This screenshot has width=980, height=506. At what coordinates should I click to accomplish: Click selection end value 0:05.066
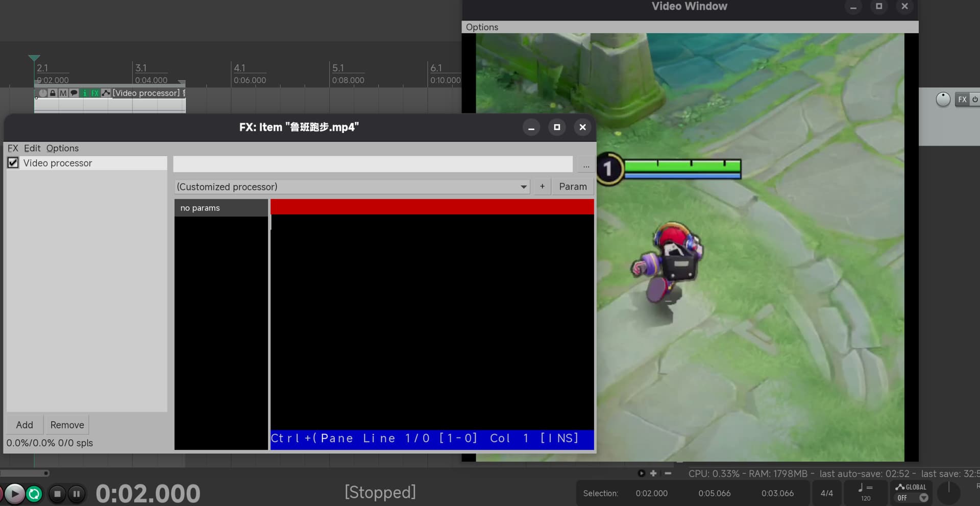tap(714, 493)
